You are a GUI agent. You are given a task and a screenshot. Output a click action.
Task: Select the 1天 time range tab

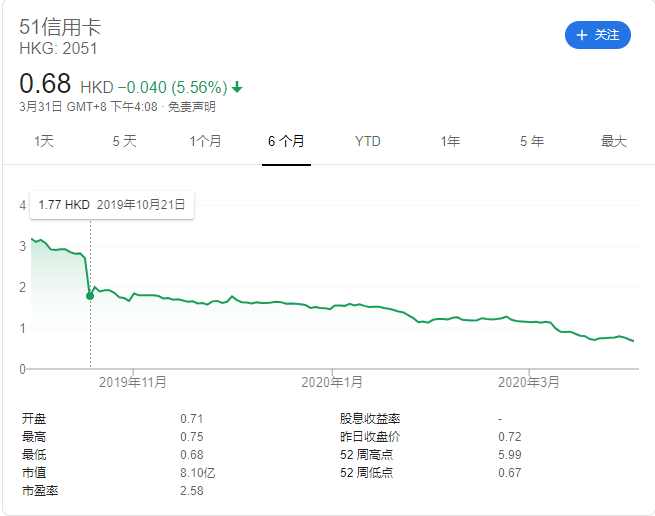tap(44, 141)
